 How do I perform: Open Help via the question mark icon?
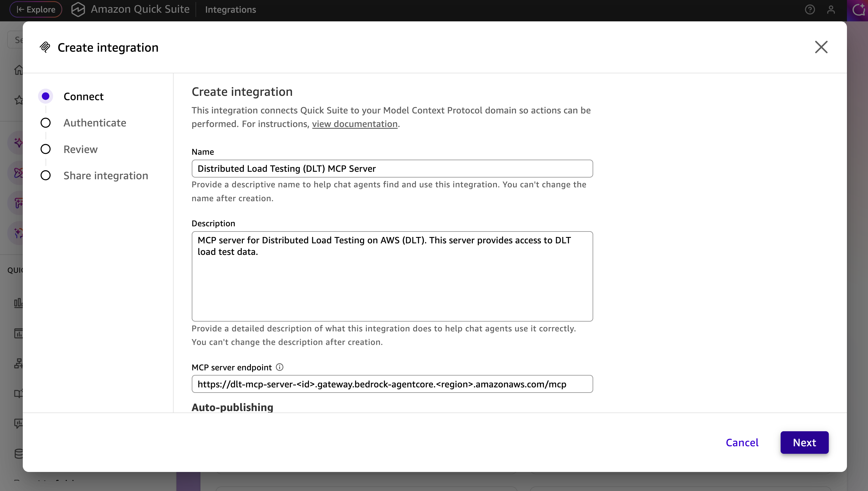pyautogui.click(x=810, y=10)
